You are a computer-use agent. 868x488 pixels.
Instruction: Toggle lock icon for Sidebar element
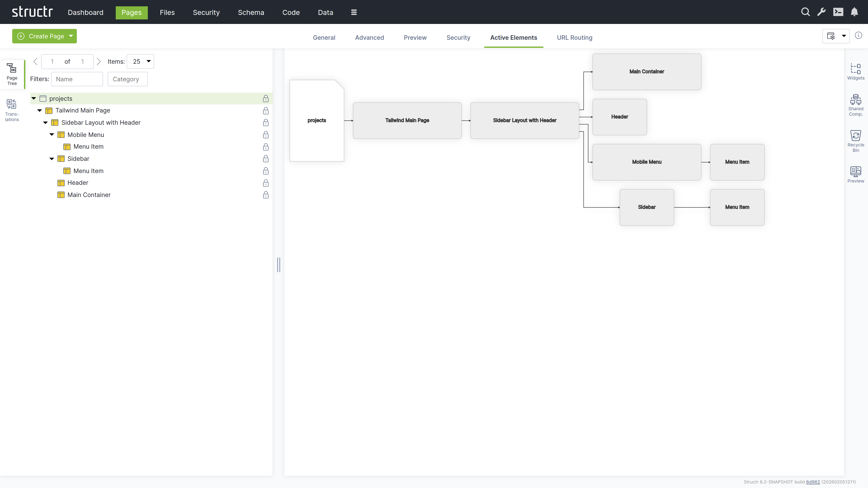coord(266,159)
